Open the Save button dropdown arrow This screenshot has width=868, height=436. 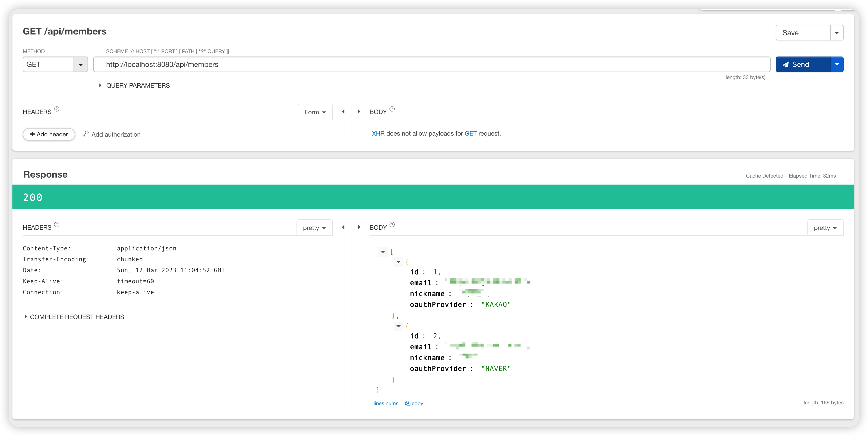[x=837, y=33]
